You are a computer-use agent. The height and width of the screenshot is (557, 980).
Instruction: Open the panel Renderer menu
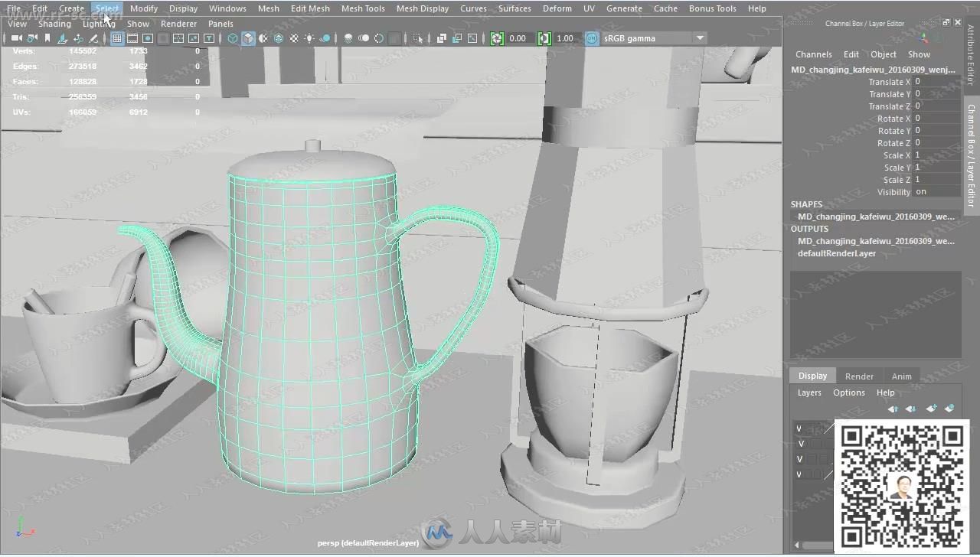(x=178, y=24)
